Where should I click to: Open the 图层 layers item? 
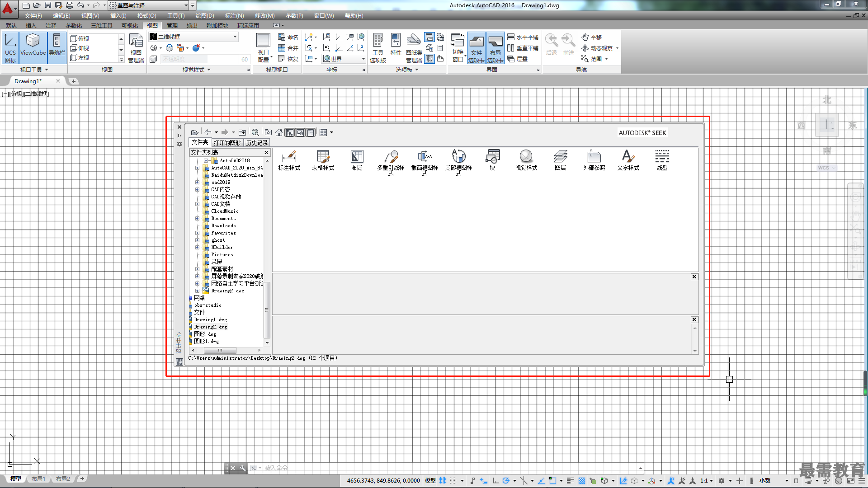coord(560,160)
